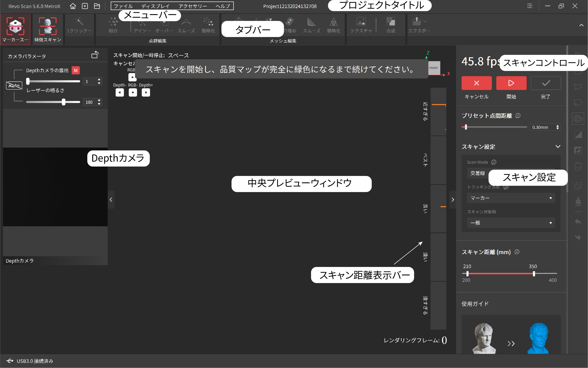Click the FRONT face of view cube
Viewport: 588px width, 368px height.
[x=434, y=68]
